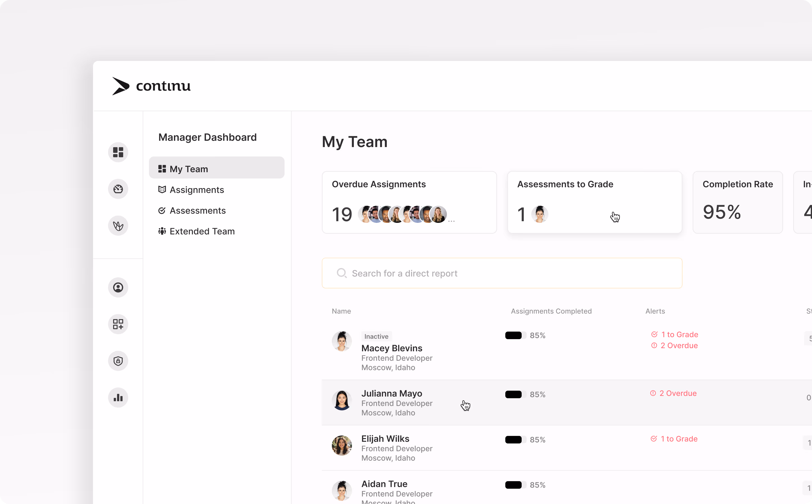This screenshot has height=504, width=812.
Task: Click Macey Blevins 2 Overdue alert
Action: coord(675,345)
